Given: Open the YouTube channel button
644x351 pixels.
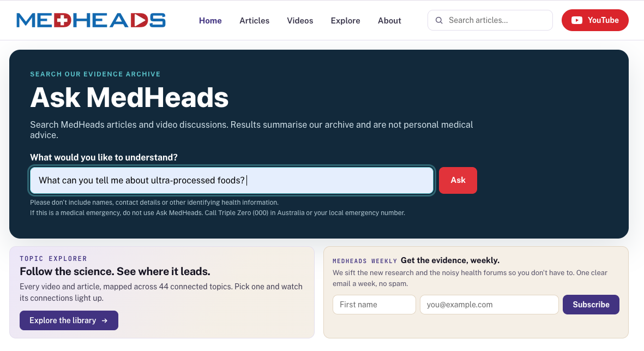Looking at the screenshot, I should point(595,20).
